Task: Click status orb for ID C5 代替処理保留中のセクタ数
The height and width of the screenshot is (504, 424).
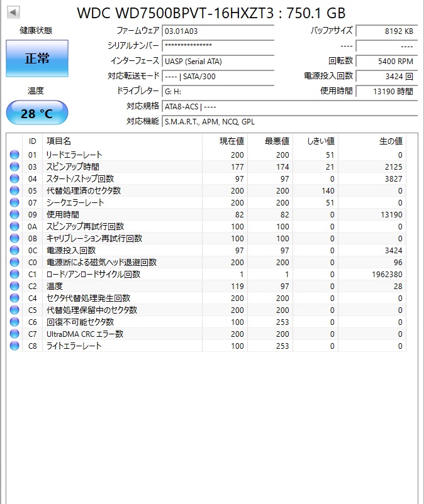Action: coord(14,310)
